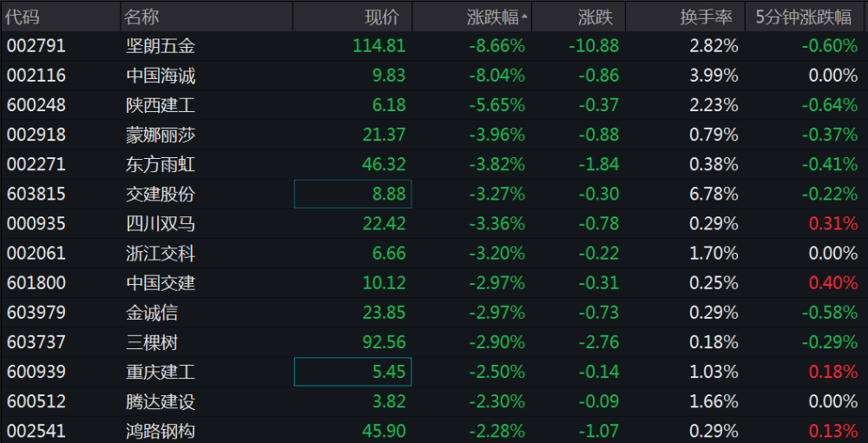Click the highlighted 5.45 price cell

coord(353,372)
